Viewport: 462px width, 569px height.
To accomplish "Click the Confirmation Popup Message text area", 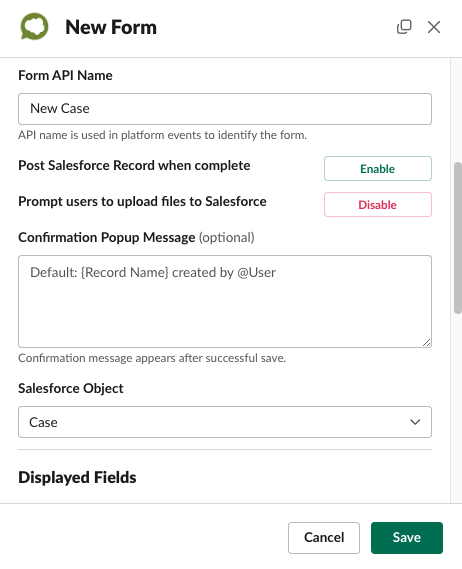I will pos(225,301).
